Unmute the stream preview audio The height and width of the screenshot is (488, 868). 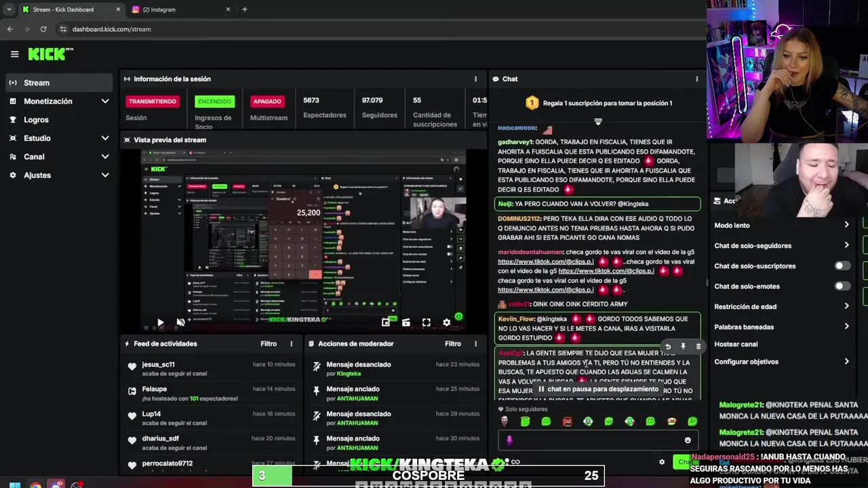(180, 323)
